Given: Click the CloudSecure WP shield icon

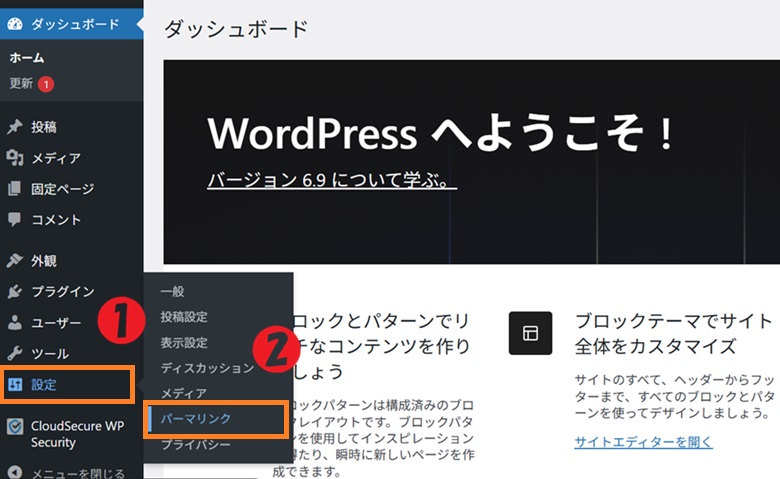Looking at the screenshot, I should [15, 427].
